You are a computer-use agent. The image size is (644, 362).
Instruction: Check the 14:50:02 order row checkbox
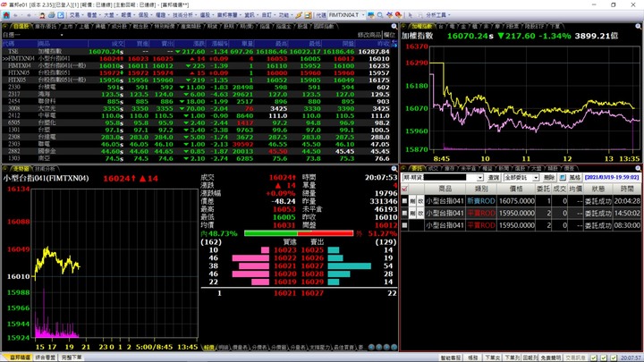point(404,213)
